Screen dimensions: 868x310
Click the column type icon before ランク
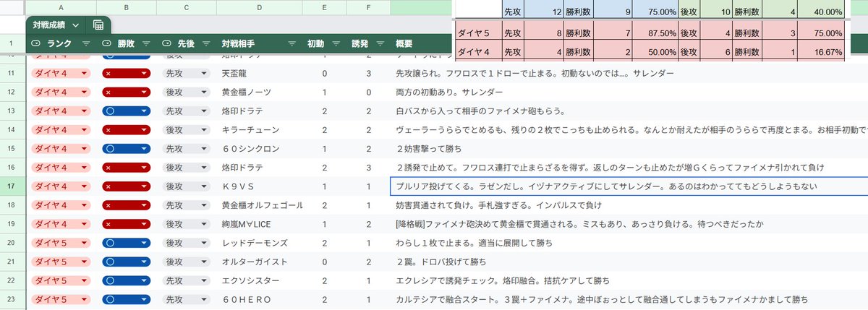pos(37,44)
